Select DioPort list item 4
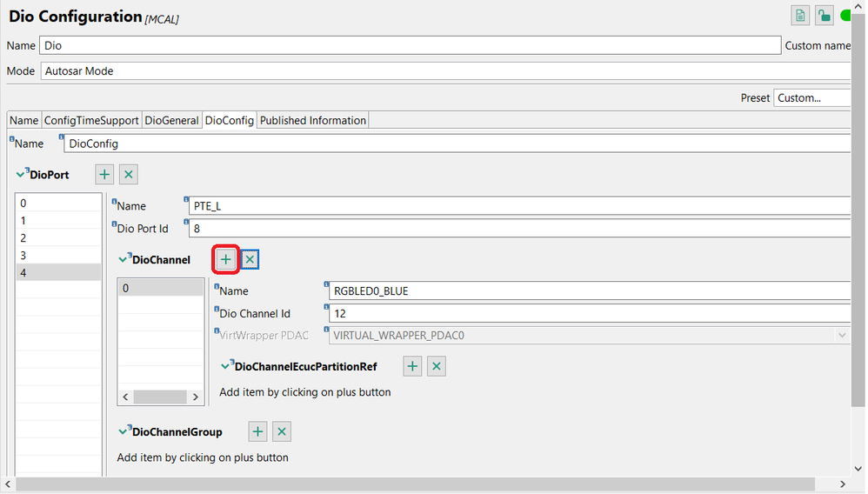 point(58,272)
